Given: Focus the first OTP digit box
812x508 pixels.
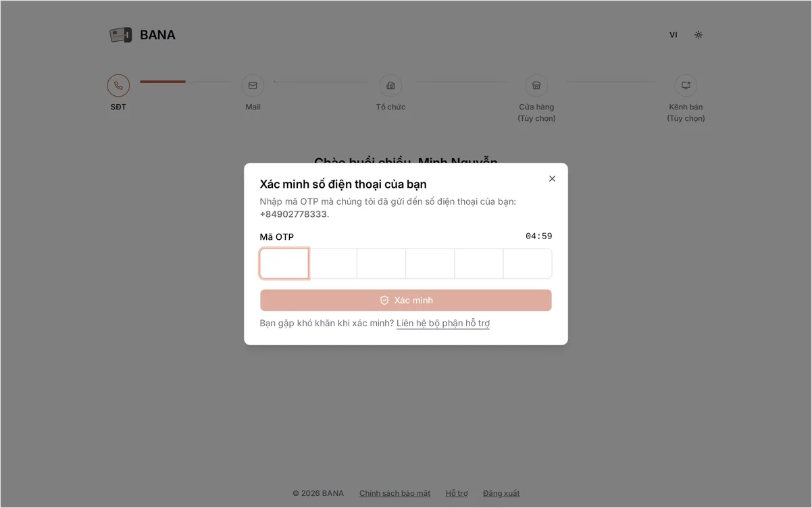Looking at the screenshot, I should (x=284, y=263).
